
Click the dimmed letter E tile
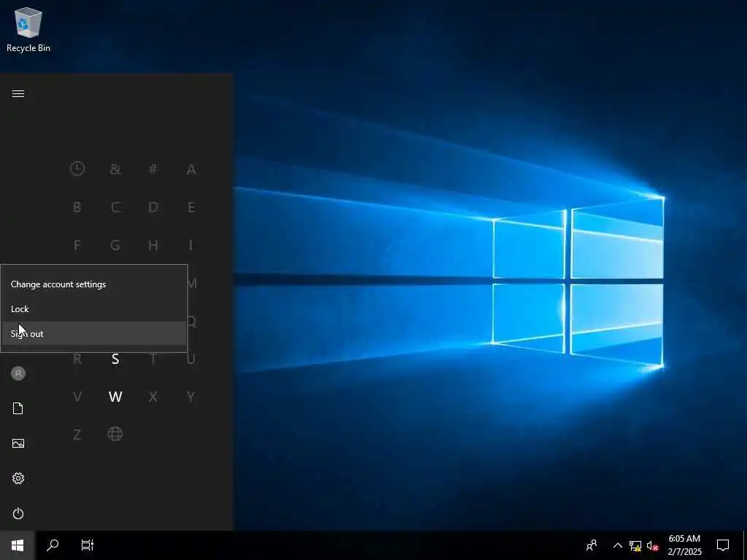click(191, 207)
